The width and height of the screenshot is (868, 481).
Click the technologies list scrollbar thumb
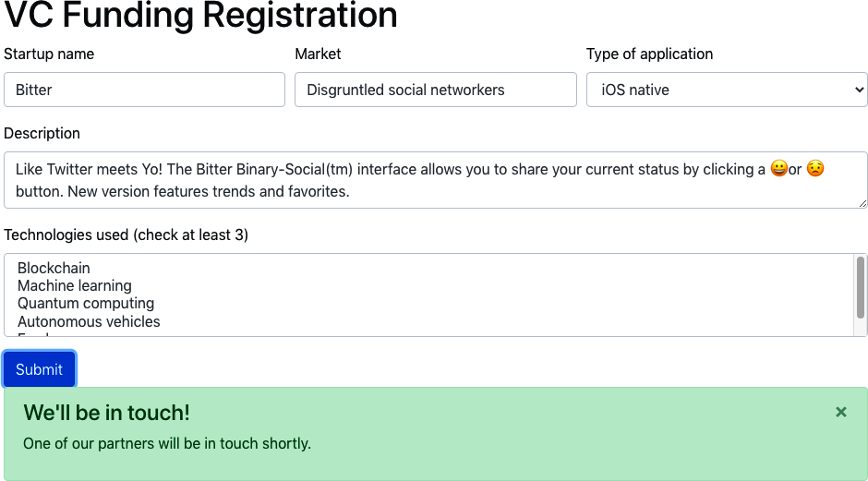tap(861, 284)
